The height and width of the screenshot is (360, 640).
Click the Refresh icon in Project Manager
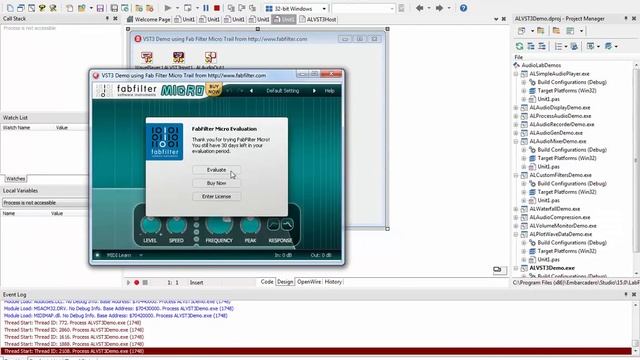click(x=519, y=46)
